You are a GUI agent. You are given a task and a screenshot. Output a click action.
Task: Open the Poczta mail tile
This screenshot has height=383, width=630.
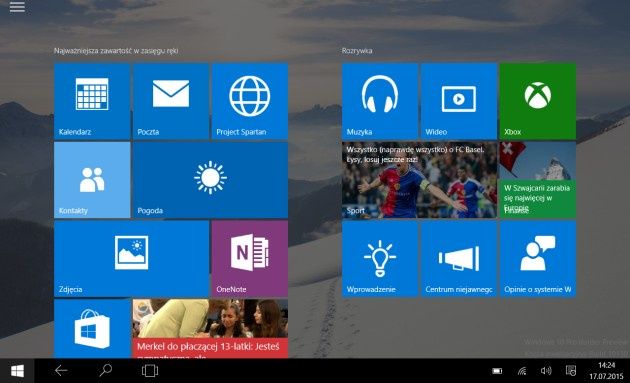[171, 101]
